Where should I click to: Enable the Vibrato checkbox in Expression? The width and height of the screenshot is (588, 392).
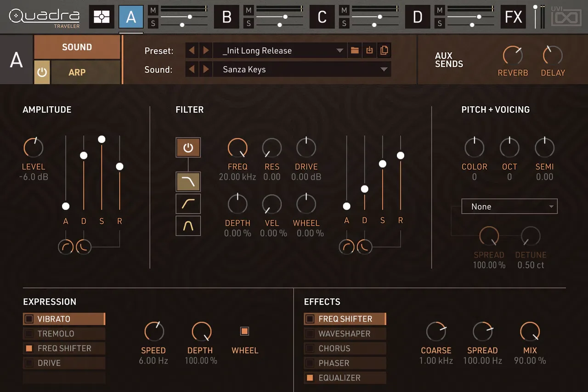(29, 319)
